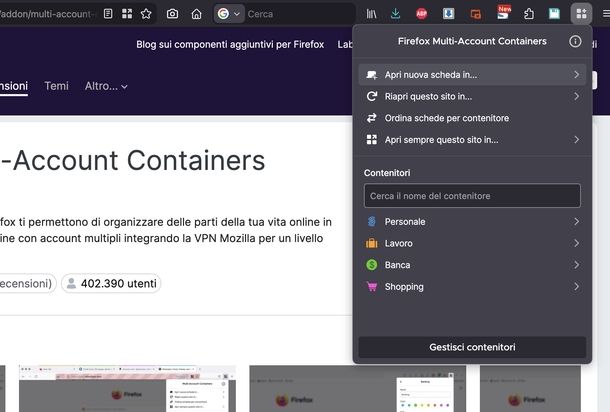Switch to the Temi tab
The image size is (610, 412).
56,86
